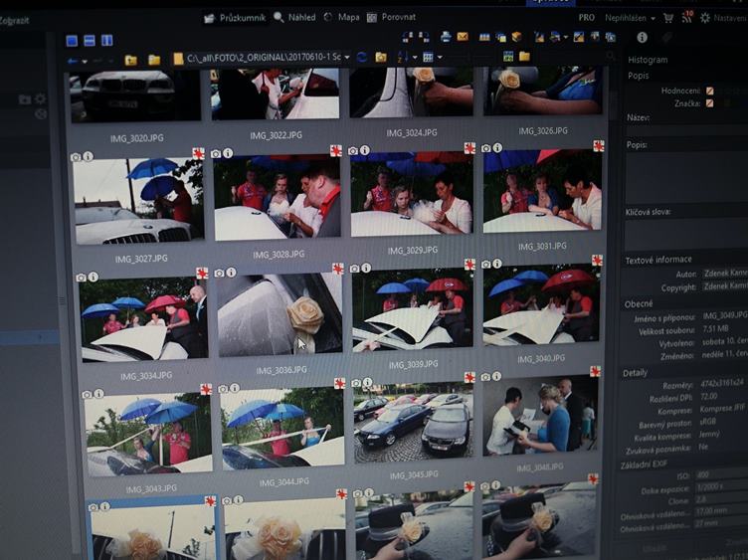Click the Klíčová slova keywords field
This screenshot has width=748, height=560.
(x=687, y=234)
